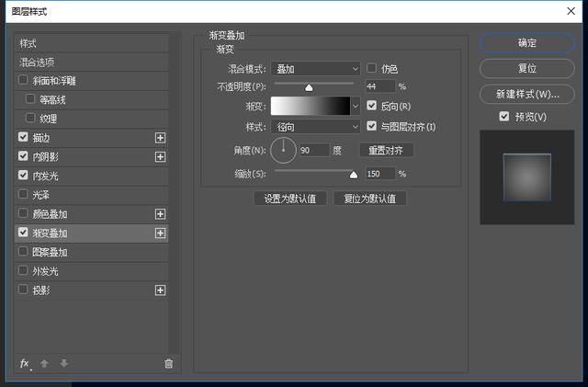Click the 不透明度 opacity slider handle
Image resolution: width=588 pixels, height=387 pixels.
point(309,87)
